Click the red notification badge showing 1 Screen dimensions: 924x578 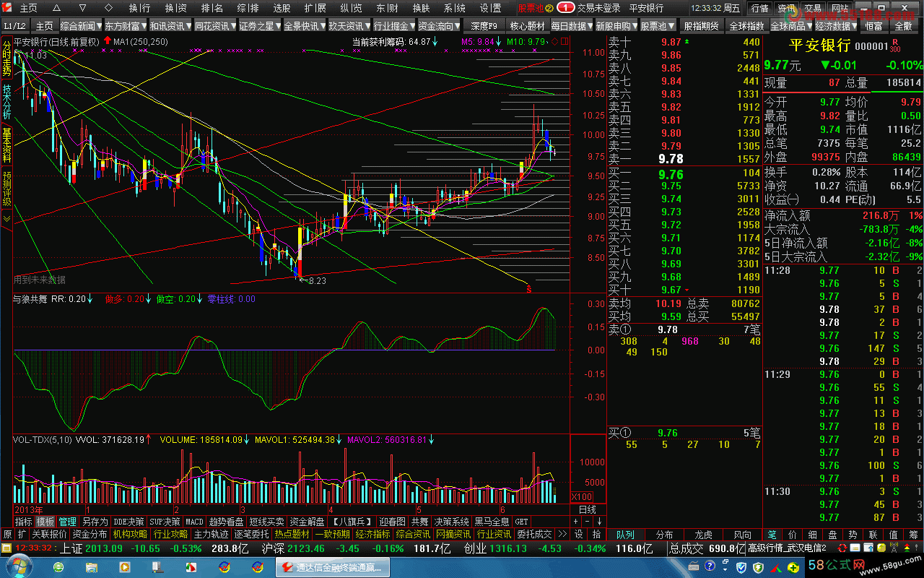pyautogui.click(x=567, y=8)
